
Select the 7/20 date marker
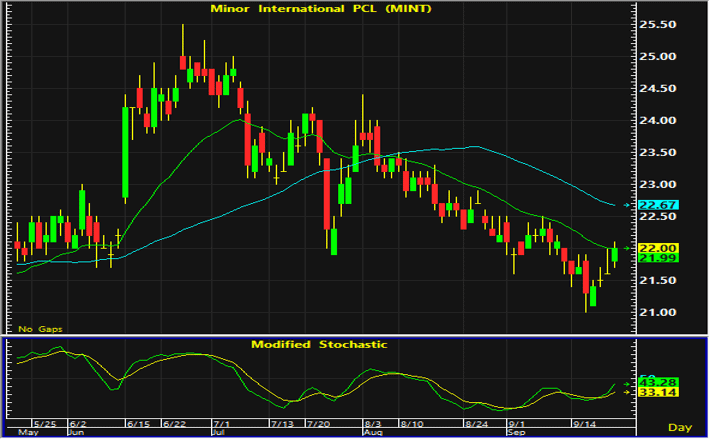coord(318,424)
